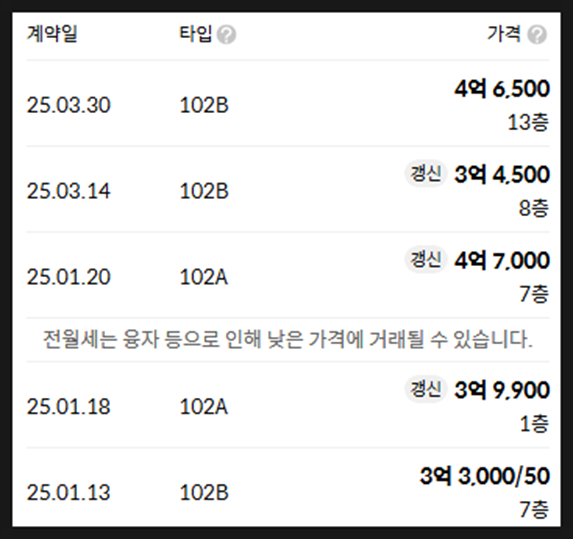
Task: Click the help icon next to 타입
Action: click(x=226, y=35)
